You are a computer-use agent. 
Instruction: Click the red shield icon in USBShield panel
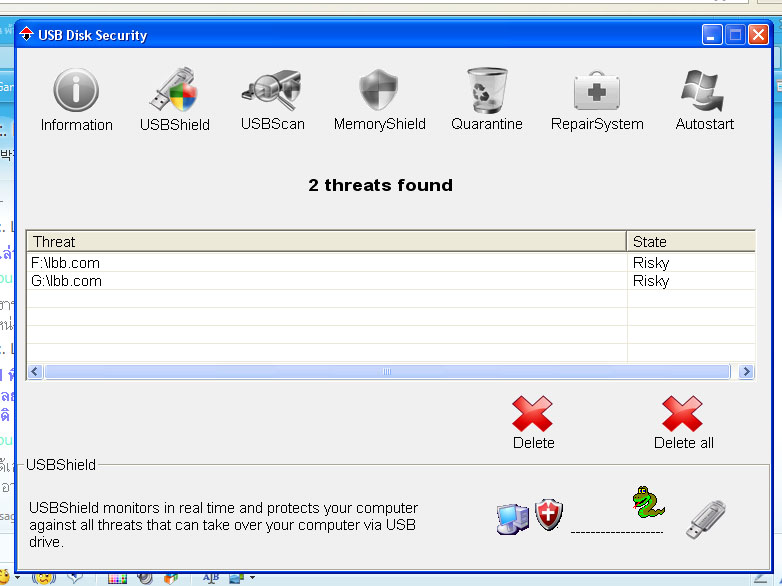click(x=549, y=514)
